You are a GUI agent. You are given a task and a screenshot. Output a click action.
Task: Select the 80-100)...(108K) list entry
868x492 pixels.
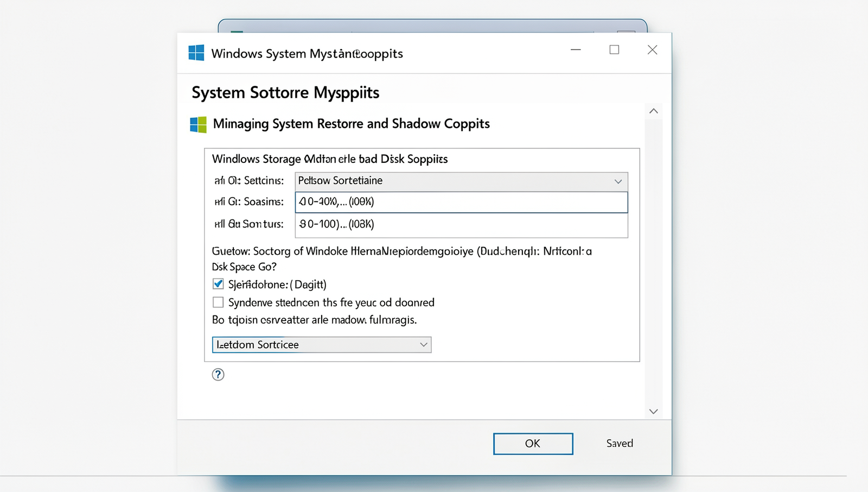[462, 224]
